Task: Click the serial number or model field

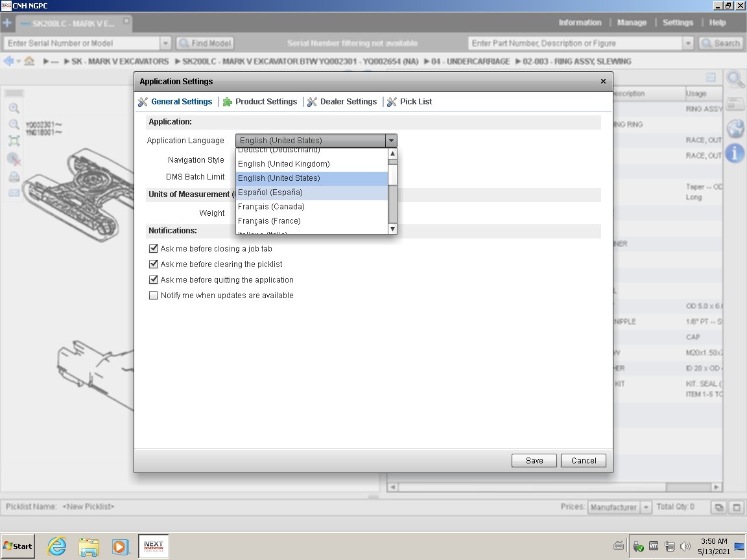Action: 82,43
